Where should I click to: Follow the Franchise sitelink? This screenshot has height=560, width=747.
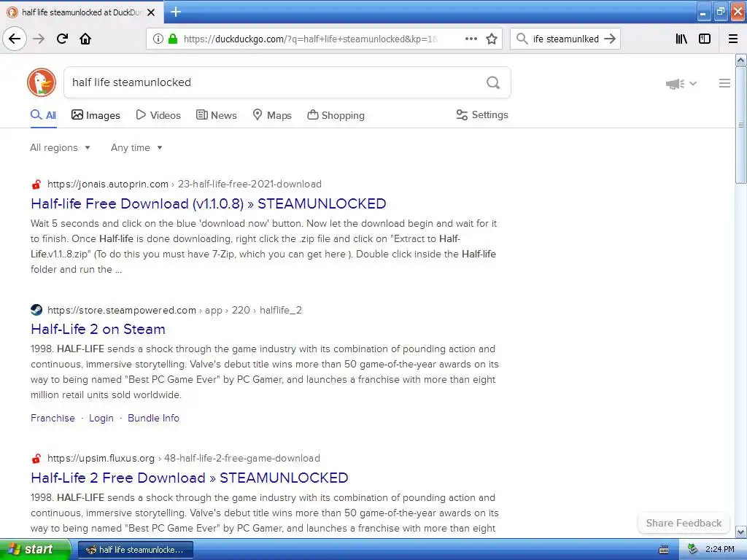point(53,418)
